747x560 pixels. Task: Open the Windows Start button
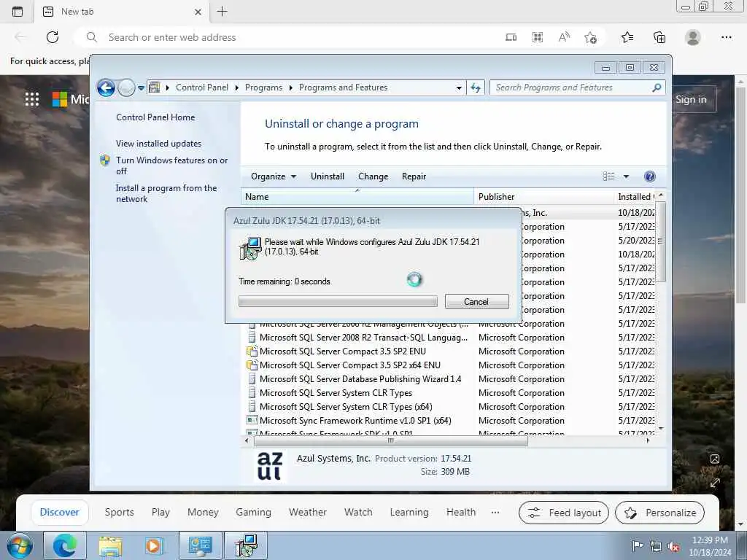tap(20, 545)
